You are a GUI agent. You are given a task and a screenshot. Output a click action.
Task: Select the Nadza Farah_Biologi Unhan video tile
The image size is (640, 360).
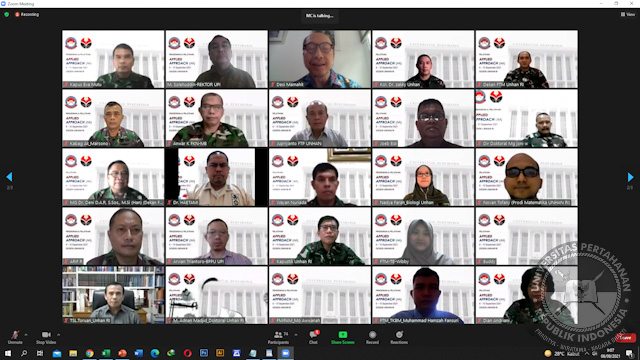[423, 177]
